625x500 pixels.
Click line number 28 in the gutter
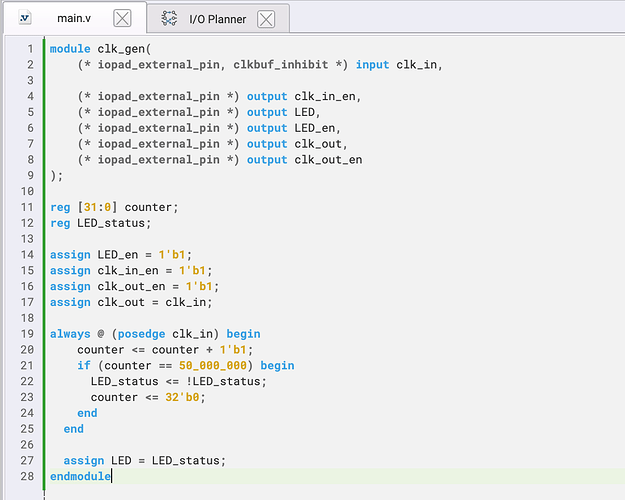click(x=27, y=476)
